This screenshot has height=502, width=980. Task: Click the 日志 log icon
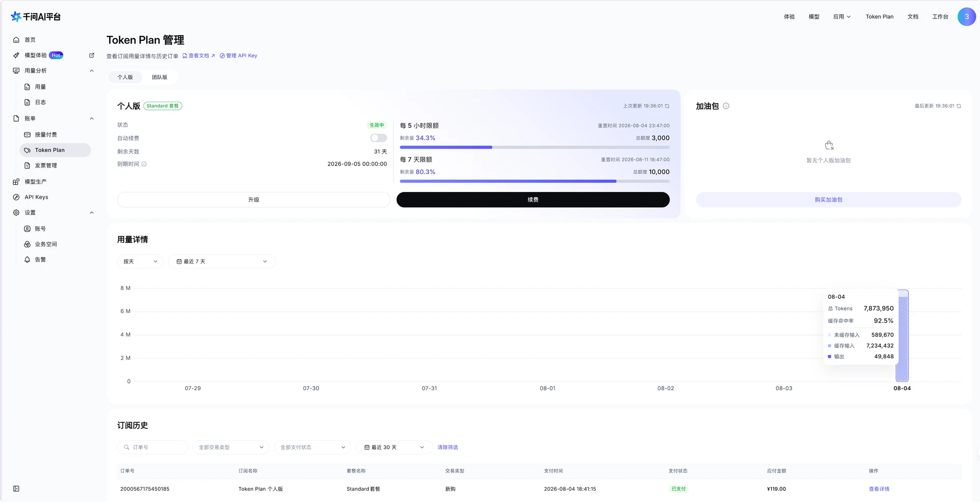coord(28,102)
